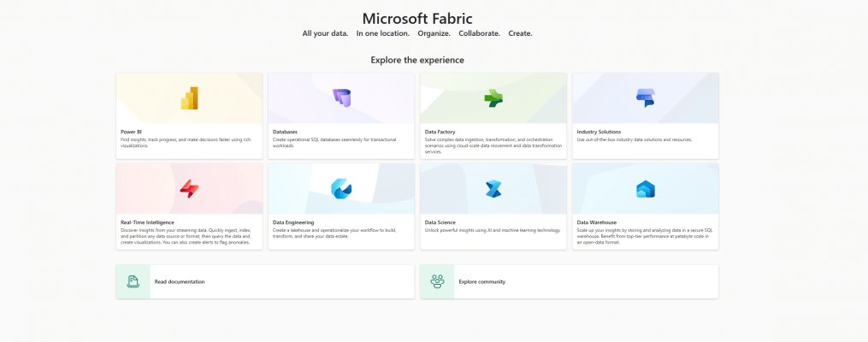Open the Data Warehouse title link
The height and width of the screenshot is (342, 868).
click(597, 222)
